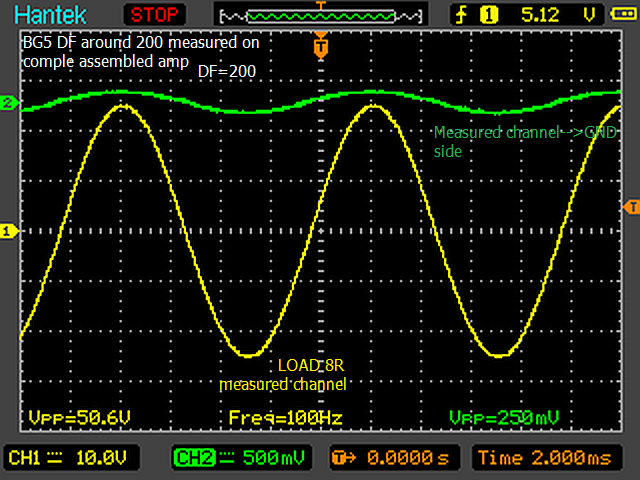Click the yellow 'LOAD 8R' annotation

311,365
